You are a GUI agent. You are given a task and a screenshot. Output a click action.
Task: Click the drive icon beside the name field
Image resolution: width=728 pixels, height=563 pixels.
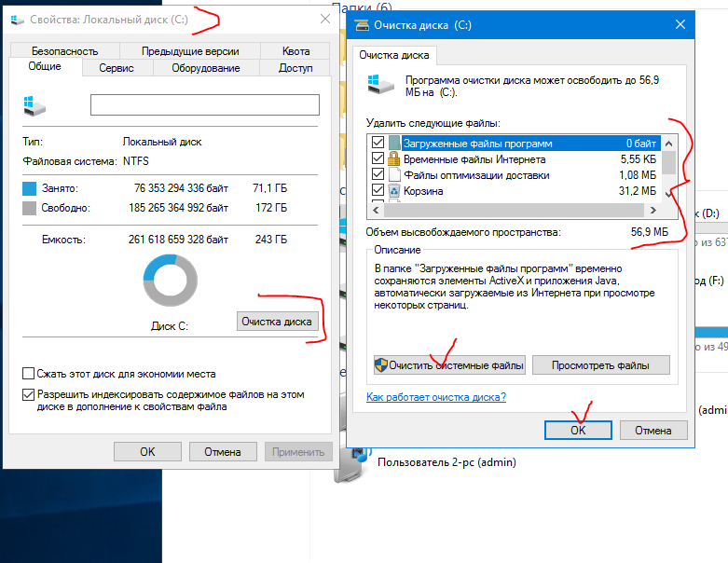tap(34, 106)
